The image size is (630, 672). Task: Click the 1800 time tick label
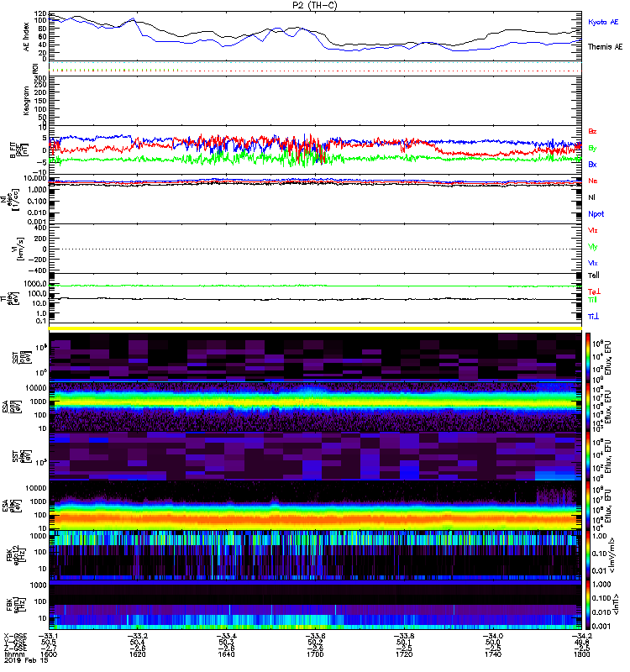581,654
